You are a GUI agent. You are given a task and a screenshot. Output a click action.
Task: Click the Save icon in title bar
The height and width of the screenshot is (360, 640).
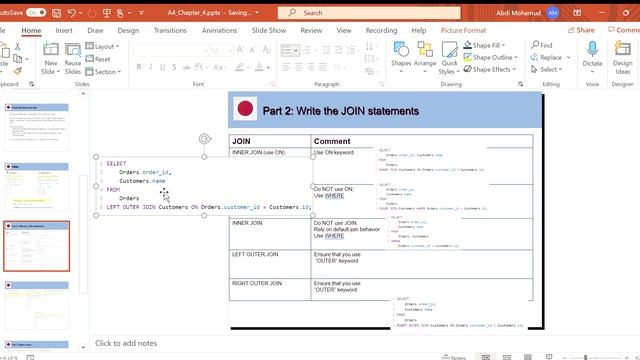[57, 13]
